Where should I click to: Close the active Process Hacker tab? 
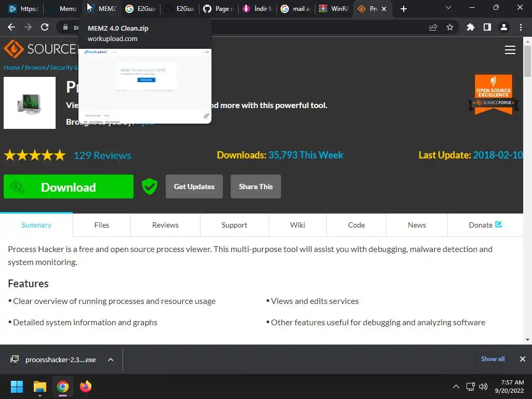click(x=384, y=9)
